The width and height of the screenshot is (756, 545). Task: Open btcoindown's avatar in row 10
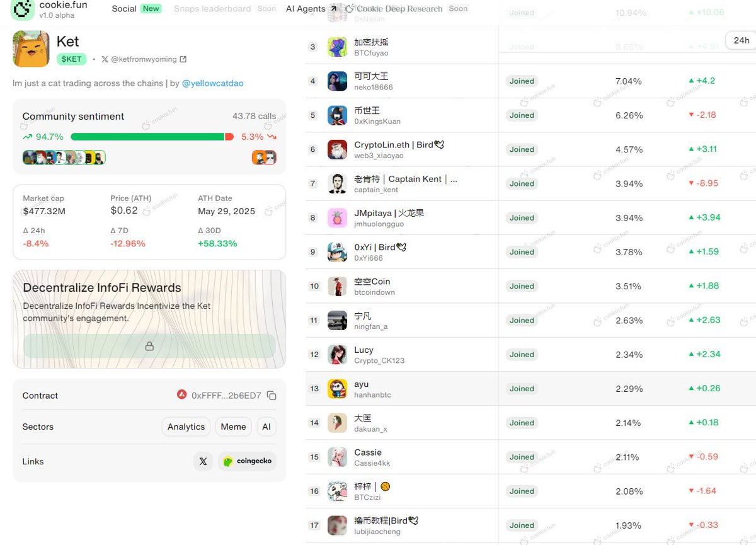pyautogui.click(x=338, y=286)
